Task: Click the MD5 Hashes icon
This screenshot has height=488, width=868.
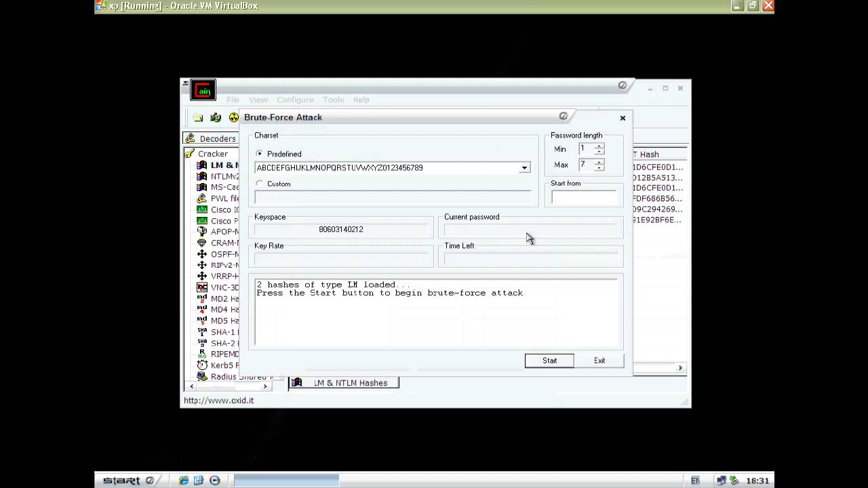Action: 202,321
